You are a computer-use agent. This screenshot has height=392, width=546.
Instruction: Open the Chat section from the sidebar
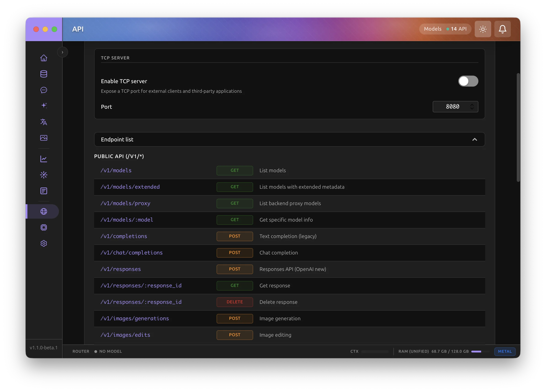44,90
